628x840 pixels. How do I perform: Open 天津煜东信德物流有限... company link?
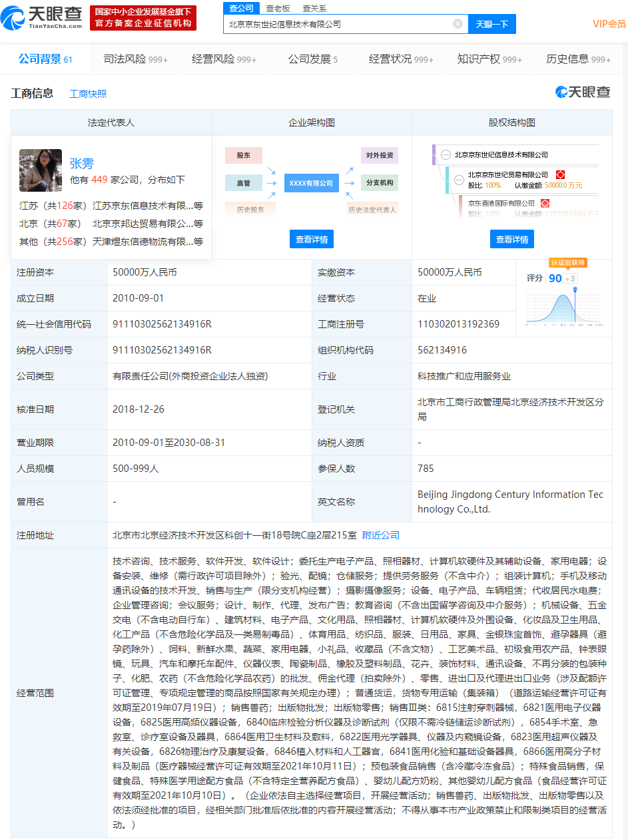click(148, 242)
